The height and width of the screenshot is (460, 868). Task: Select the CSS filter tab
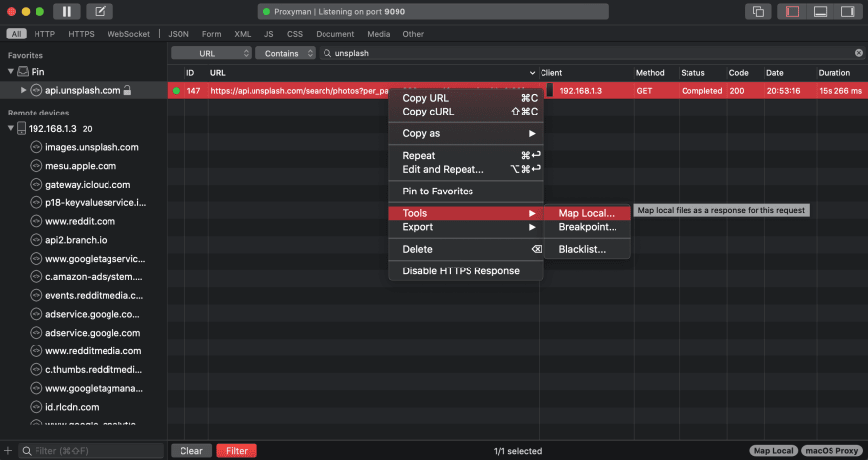point(295,34)
